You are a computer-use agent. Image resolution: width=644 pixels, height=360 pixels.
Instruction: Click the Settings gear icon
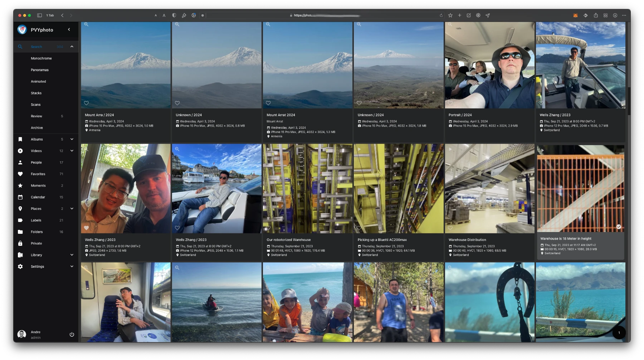pyautogui.click(x=20, y=266)
